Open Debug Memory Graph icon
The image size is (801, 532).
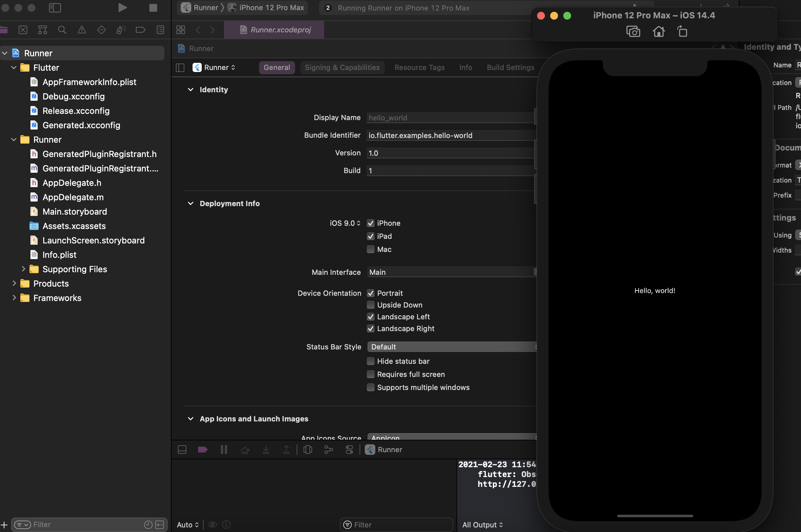tap(328, 450)
